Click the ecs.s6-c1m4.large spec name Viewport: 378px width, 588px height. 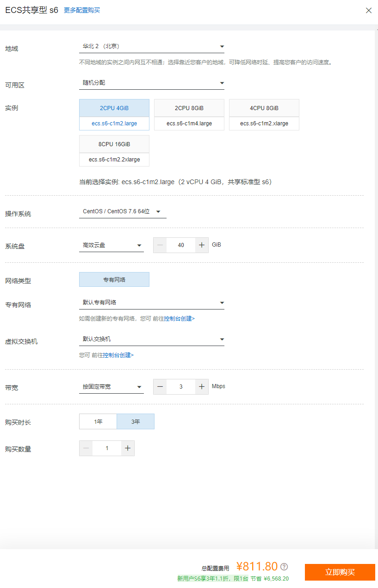tap(189, 124)
